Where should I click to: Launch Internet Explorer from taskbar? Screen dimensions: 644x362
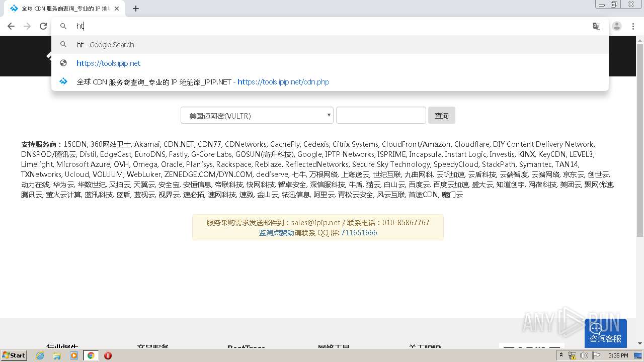(x=40, y=355)
